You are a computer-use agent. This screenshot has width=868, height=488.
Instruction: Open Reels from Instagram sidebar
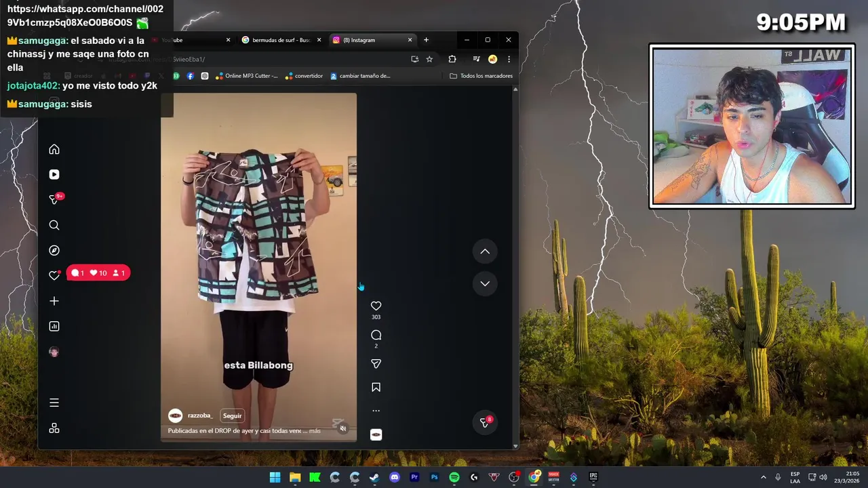(54, 174)
